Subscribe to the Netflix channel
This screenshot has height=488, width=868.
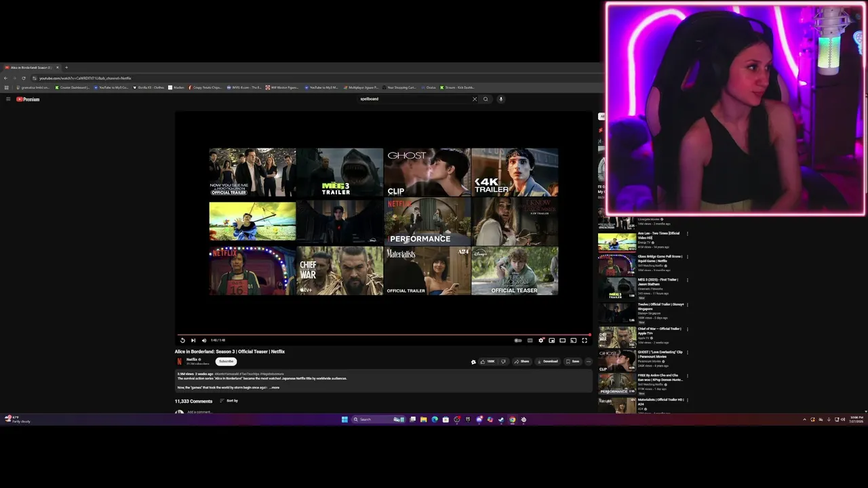point(226,361)
